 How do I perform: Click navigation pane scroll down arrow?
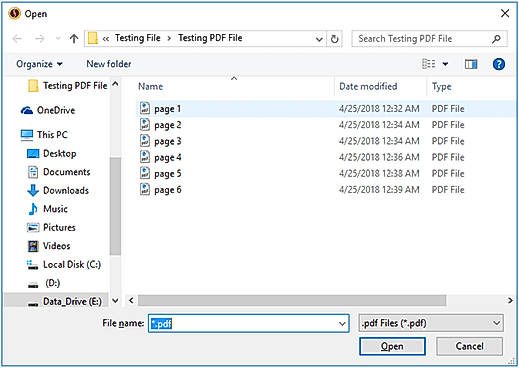115,301
